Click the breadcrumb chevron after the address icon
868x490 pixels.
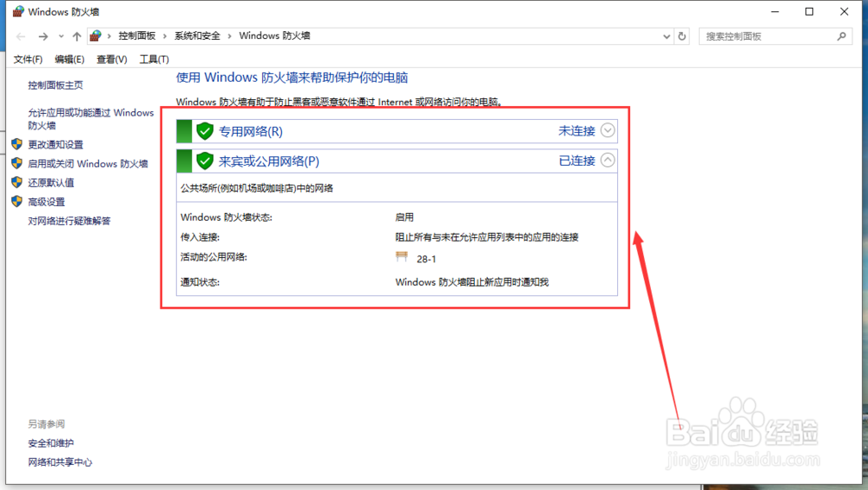point(109,36)
